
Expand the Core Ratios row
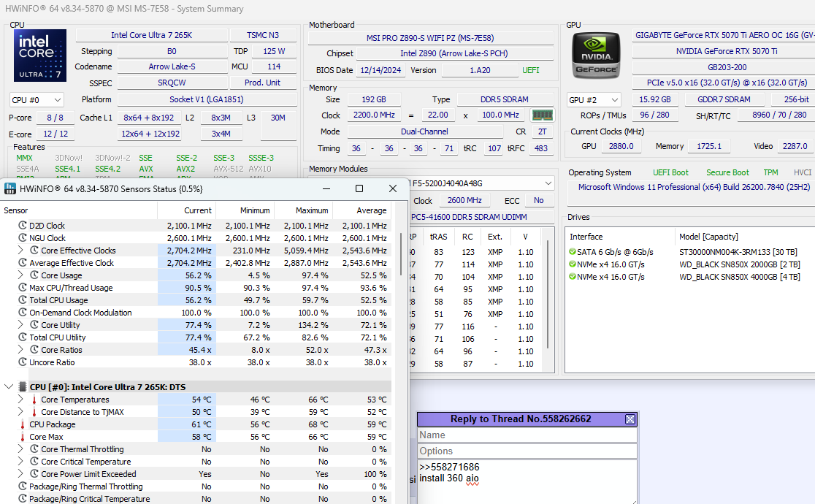[20, 350]
